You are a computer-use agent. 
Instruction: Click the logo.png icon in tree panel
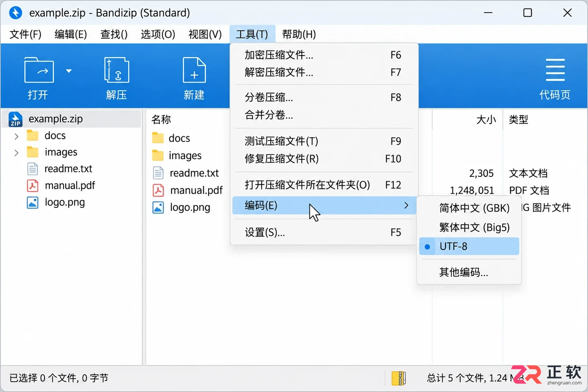pos(33,203)
